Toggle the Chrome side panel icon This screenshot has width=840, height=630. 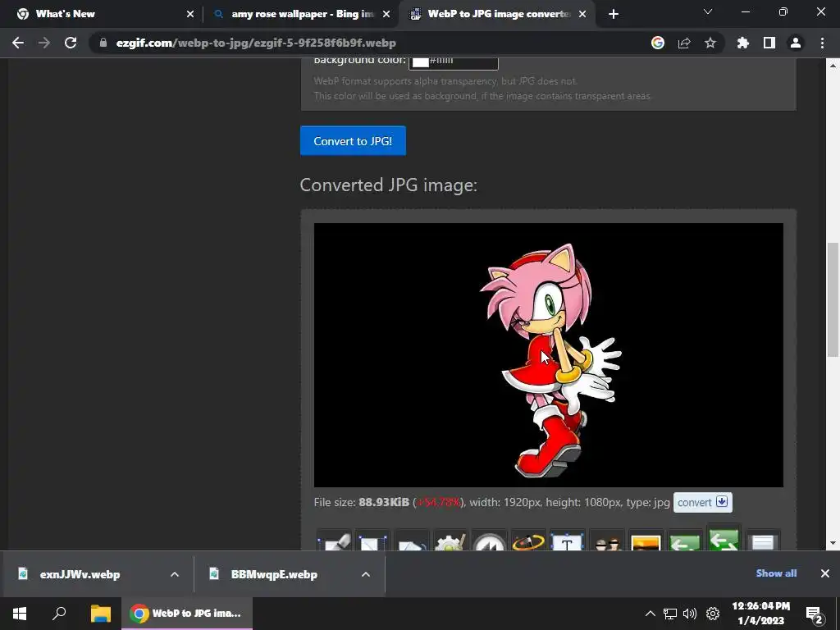coord(769,43)
